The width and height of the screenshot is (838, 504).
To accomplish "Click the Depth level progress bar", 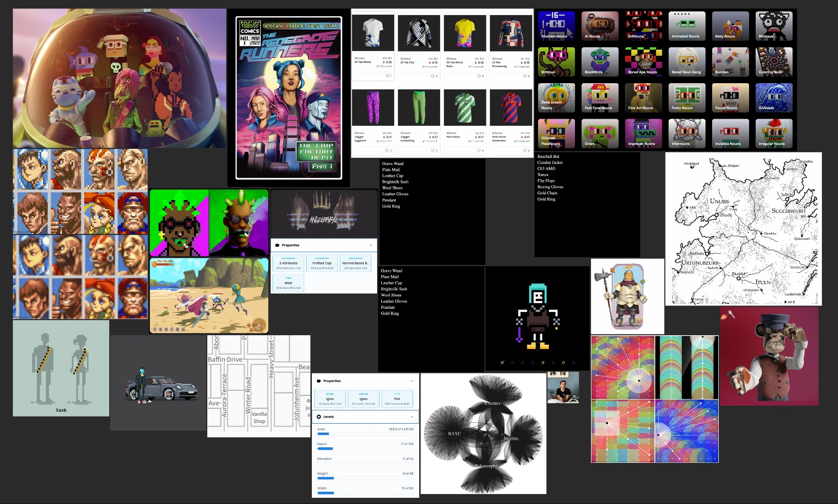I will tap(365, 449).
